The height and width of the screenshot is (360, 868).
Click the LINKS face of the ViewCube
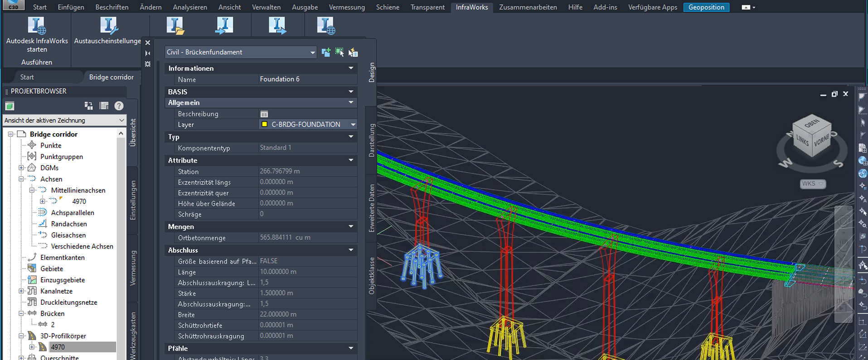coord(802,140)
